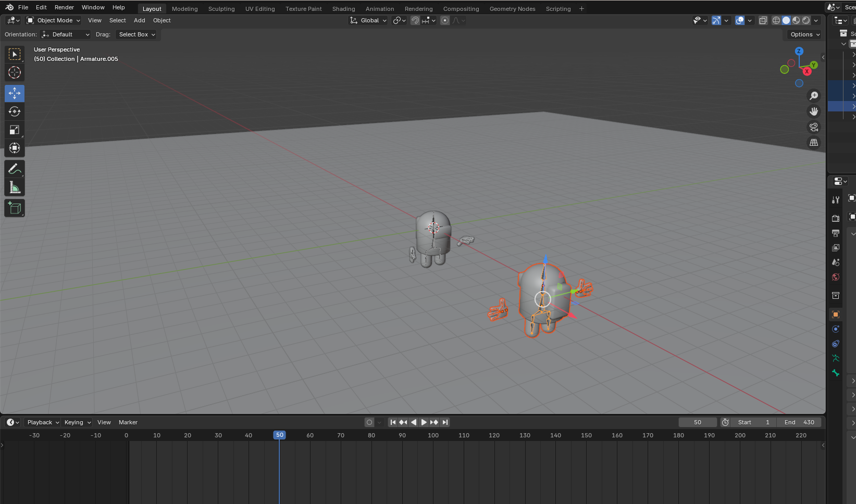Select the Cursor tool in the toolbar

point(15,73)
